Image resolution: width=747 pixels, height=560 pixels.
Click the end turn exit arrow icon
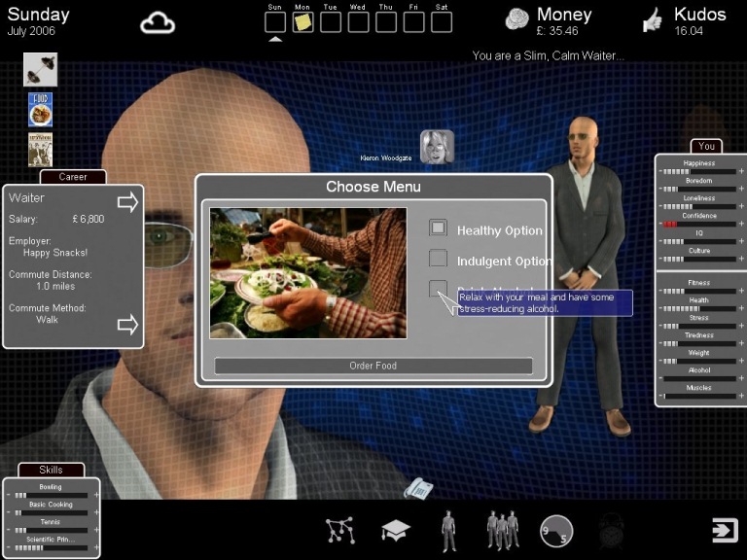725,530
